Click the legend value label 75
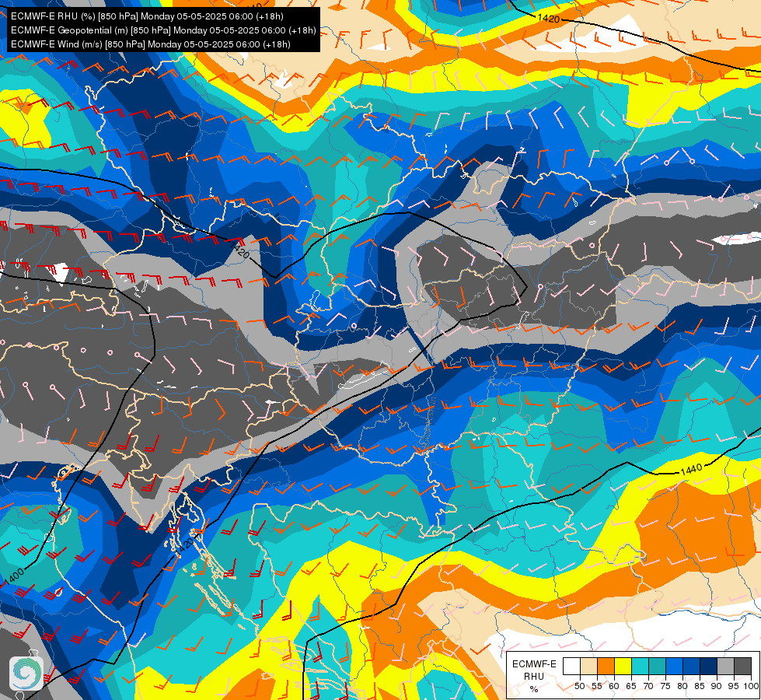The image size is (761, 700). [665, 686]
